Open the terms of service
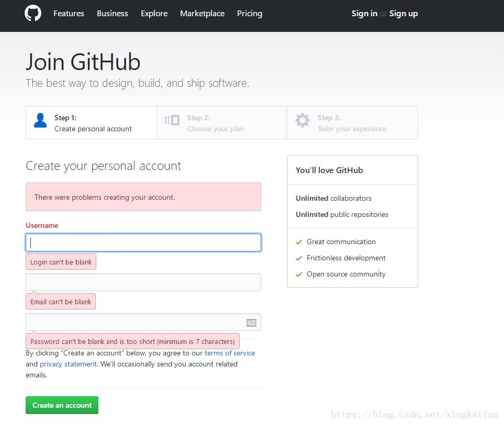The image size is (504, 425). click(230, 353)
